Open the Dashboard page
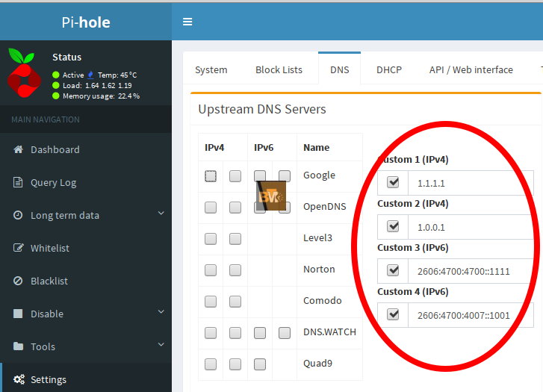Viewport: 543px width, 392px height. 86,149
